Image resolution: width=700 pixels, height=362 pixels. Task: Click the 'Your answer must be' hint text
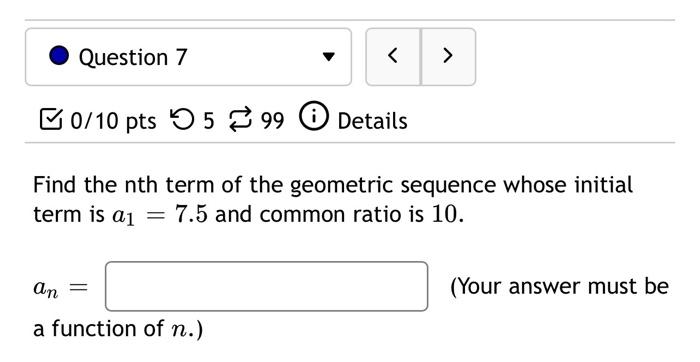tap(559, 287)
